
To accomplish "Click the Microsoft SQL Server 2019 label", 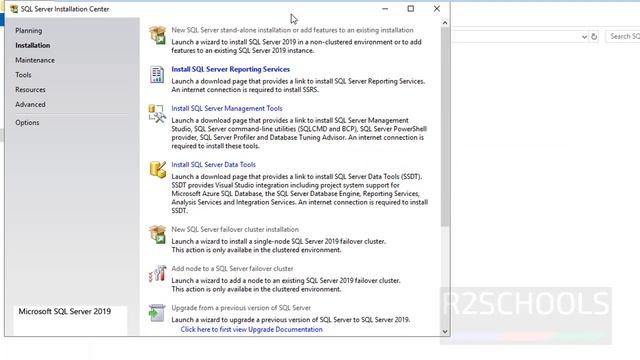I will [x=64, y=311].
